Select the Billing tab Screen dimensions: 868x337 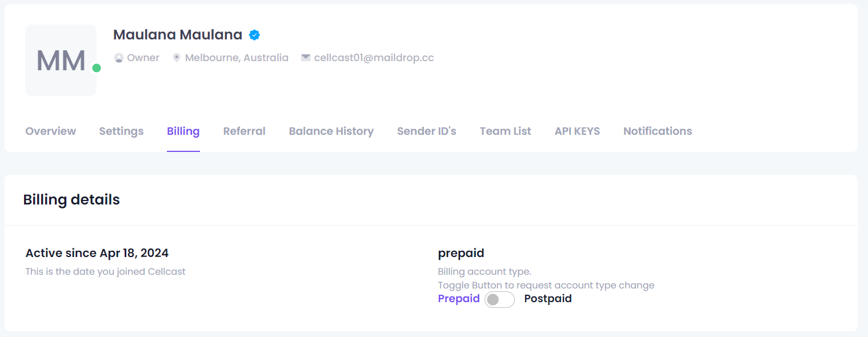point(183,131)
